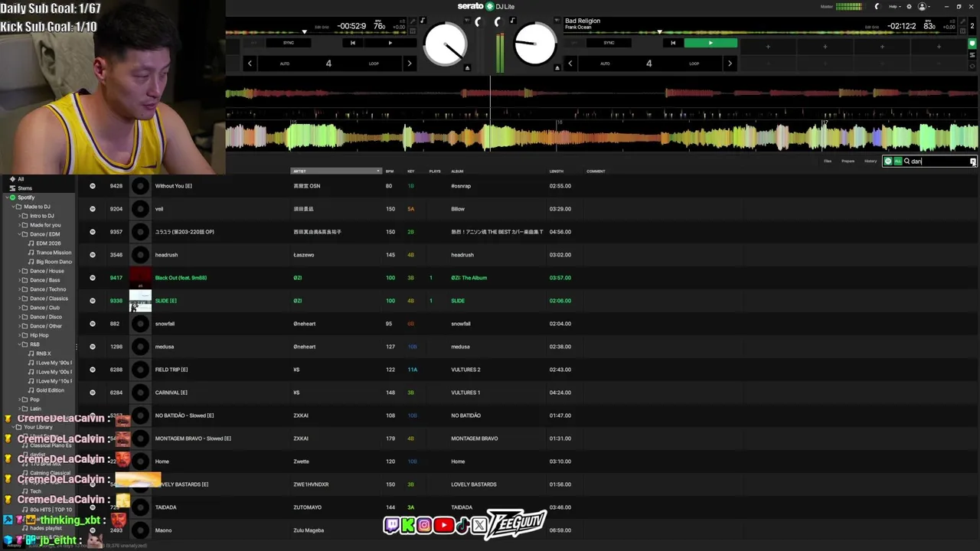Click the Spotify icon on veil row

pos(93,209)
